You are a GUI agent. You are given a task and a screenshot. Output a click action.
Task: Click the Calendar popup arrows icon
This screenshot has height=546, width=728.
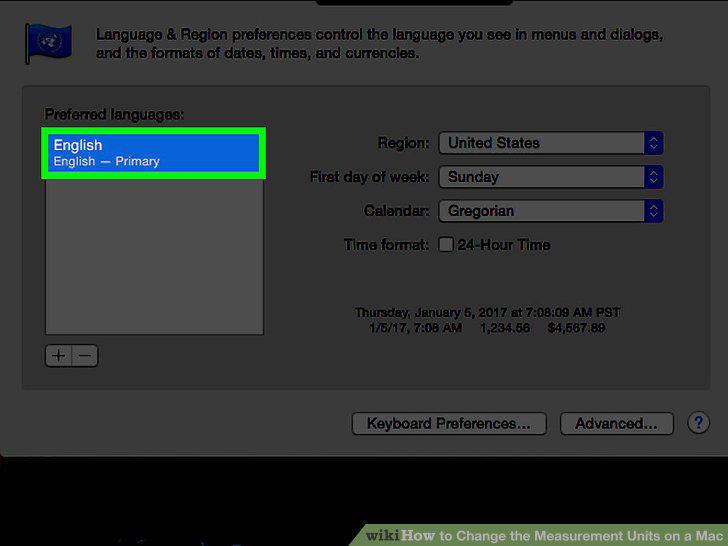point(653,211)
